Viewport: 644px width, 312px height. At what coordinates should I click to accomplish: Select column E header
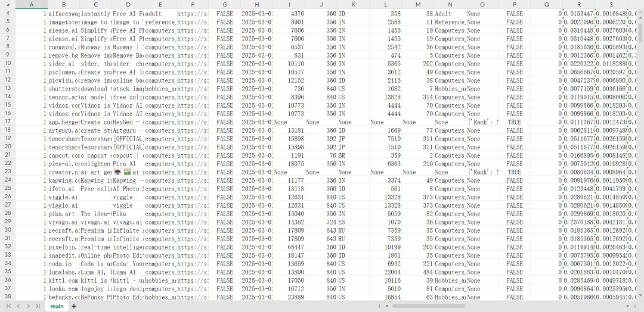click(160, 5)
